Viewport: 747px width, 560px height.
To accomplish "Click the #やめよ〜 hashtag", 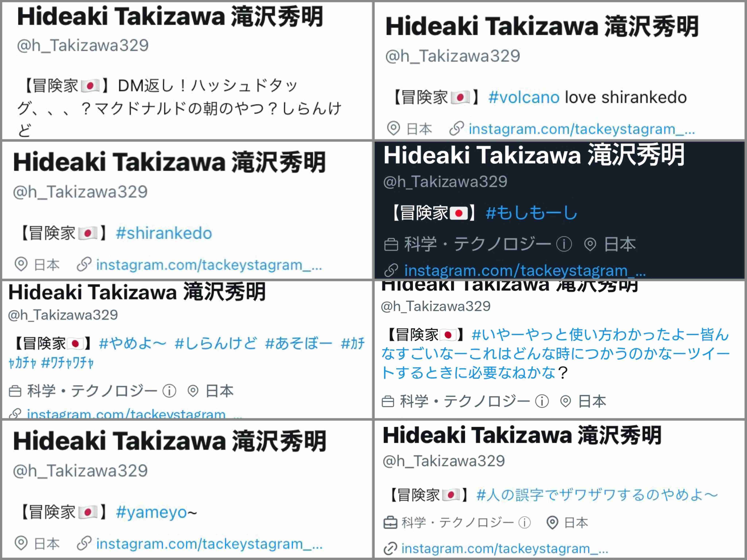I will [133, 344].
